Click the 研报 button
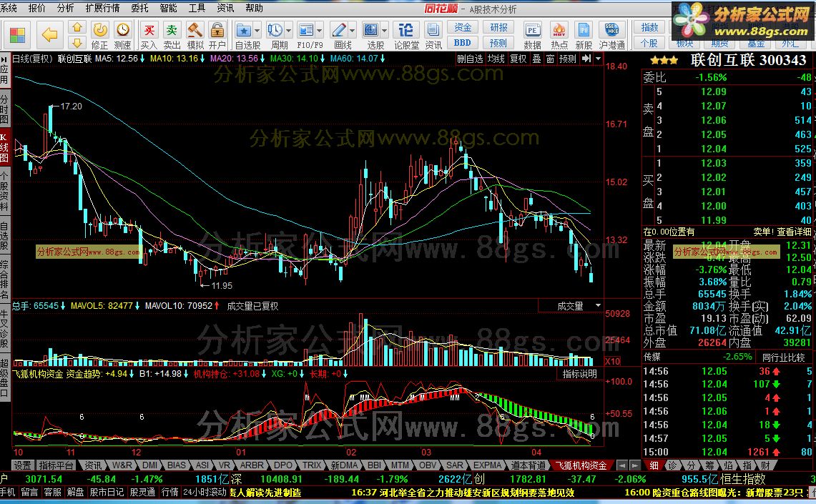The image size is (816, 504). pos(498,28)
